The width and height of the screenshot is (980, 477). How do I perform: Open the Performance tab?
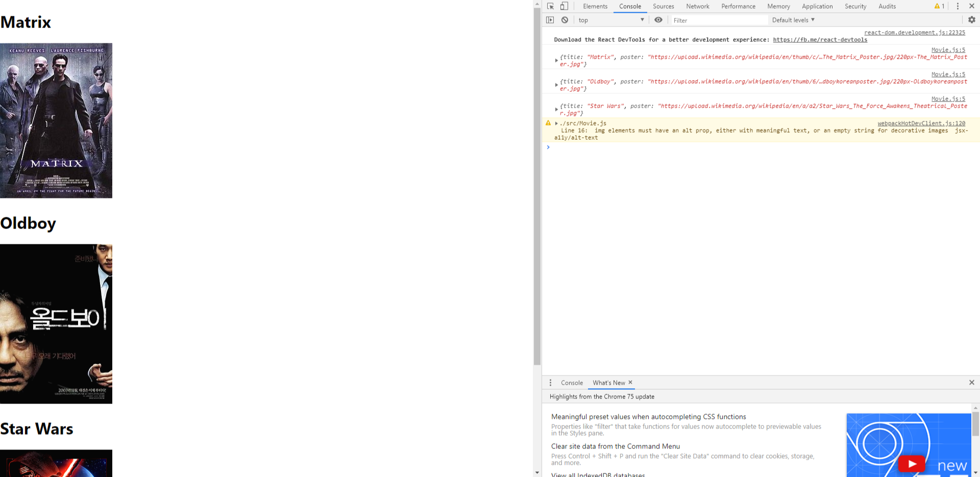point(739,6)
